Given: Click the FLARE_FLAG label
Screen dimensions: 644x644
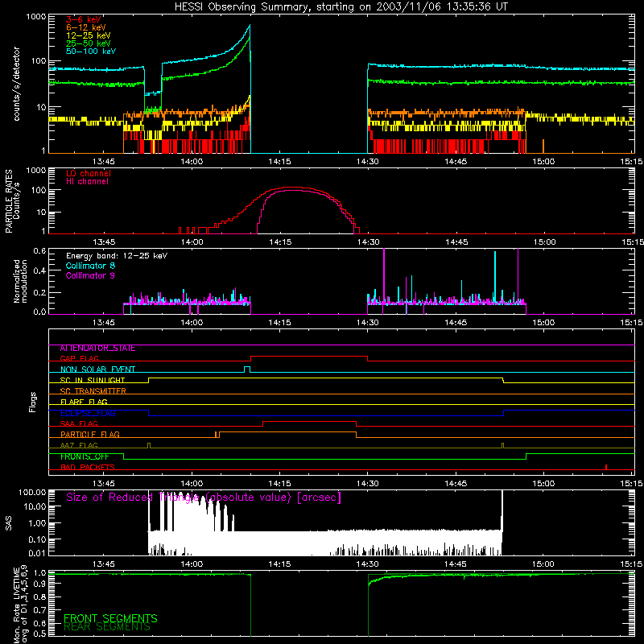Looking at the screenshot, I should point(84,402).
